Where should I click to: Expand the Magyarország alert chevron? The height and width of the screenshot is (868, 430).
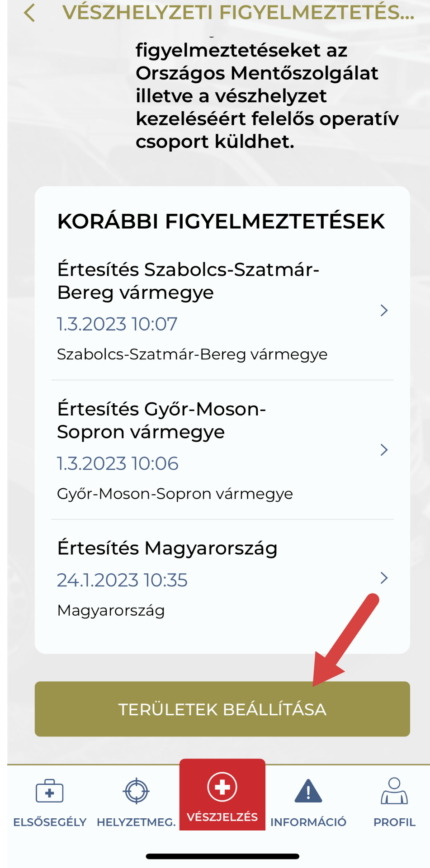pos(384,578)
